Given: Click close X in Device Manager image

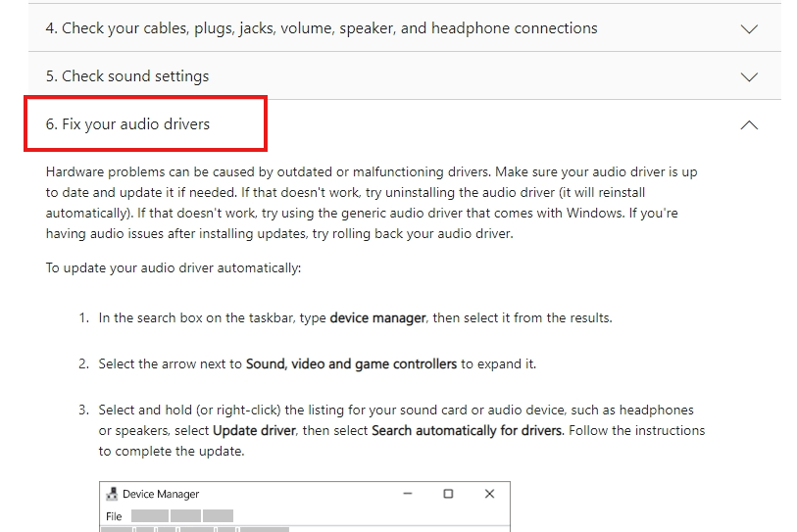Looking at the screenshot, I should (489, 494).
